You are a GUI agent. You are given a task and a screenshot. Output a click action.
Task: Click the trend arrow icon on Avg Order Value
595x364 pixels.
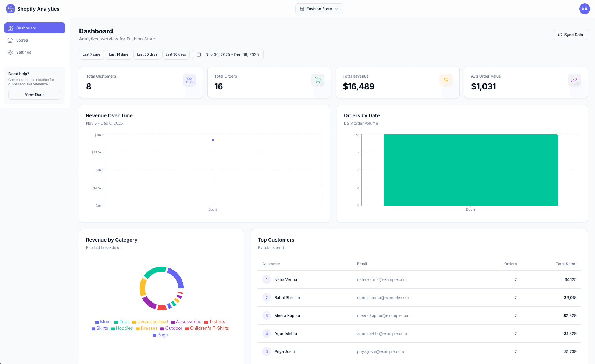(574, 80)
